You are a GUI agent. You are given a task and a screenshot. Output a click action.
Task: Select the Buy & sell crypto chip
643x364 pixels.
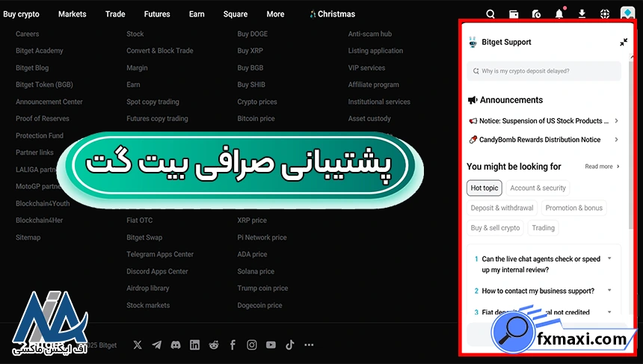pyautogui.click(x=495, y=228)
